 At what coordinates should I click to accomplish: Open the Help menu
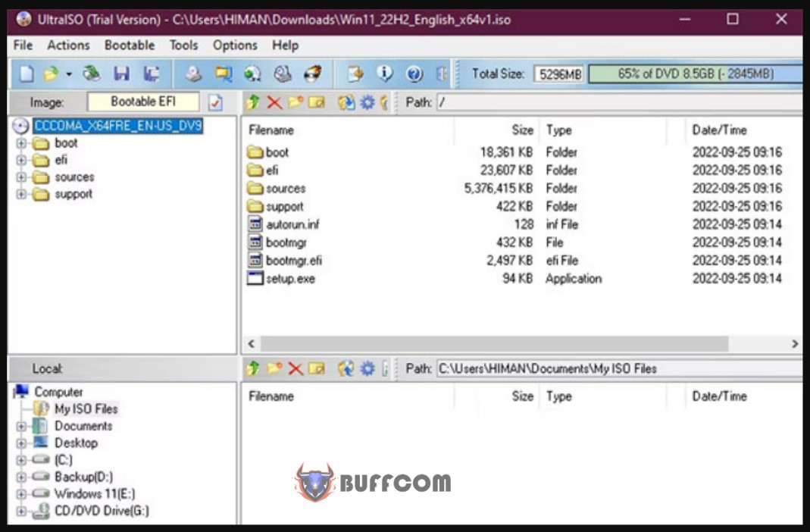pyautogui.click(x=285, y=45)
